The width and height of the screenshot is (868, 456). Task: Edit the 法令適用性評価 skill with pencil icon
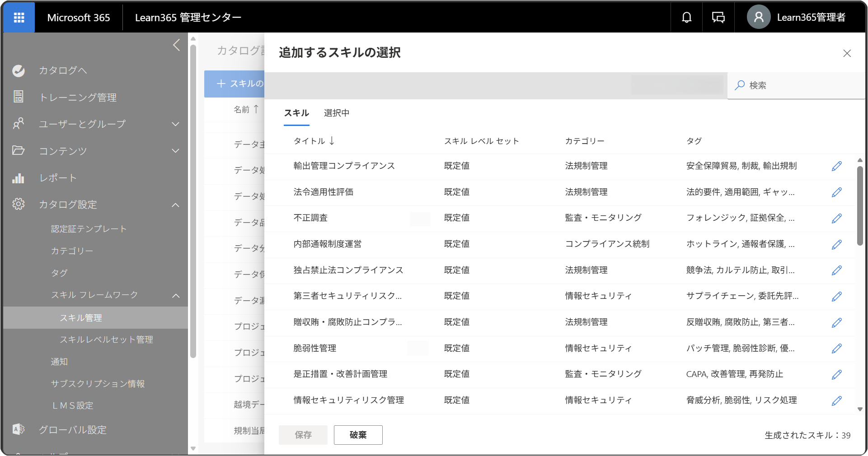[x=836, y=192]
